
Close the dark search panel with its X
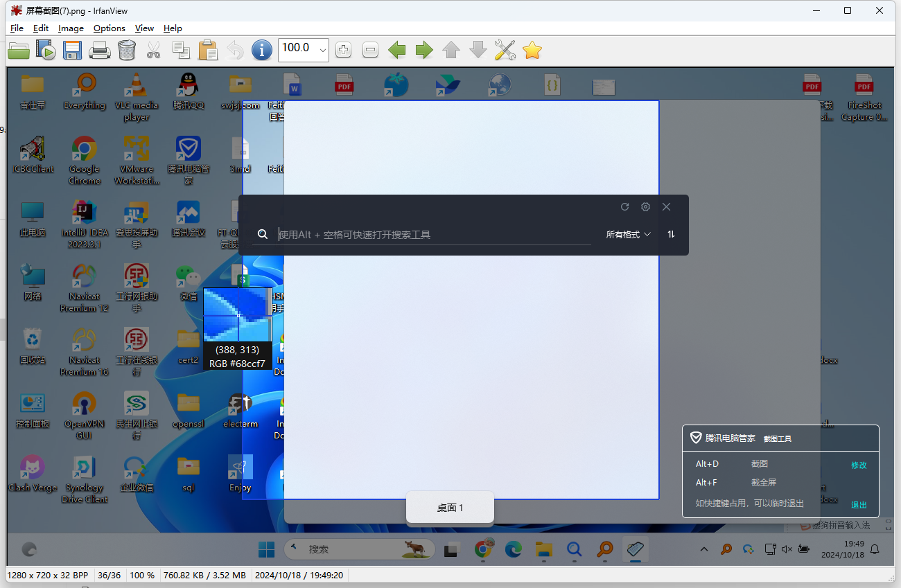click(x=666, y=207)
